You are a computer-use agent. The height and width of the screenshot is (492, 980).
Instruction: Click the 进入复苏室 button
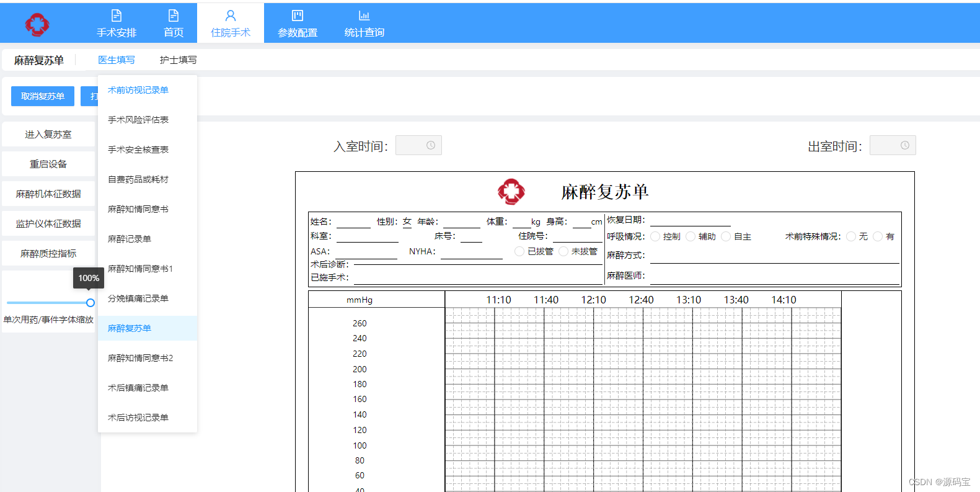coord(48,135)
